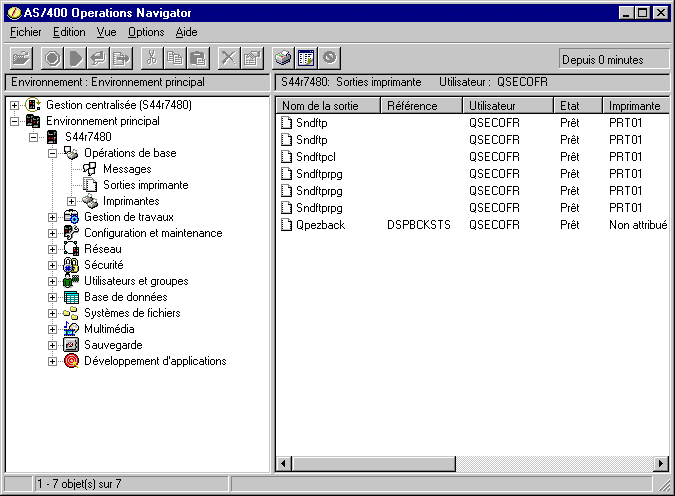This screenshot has width=675, height=496.
Task: Click the reply arrow toolbar icon
Action: (x=98, y=58)
